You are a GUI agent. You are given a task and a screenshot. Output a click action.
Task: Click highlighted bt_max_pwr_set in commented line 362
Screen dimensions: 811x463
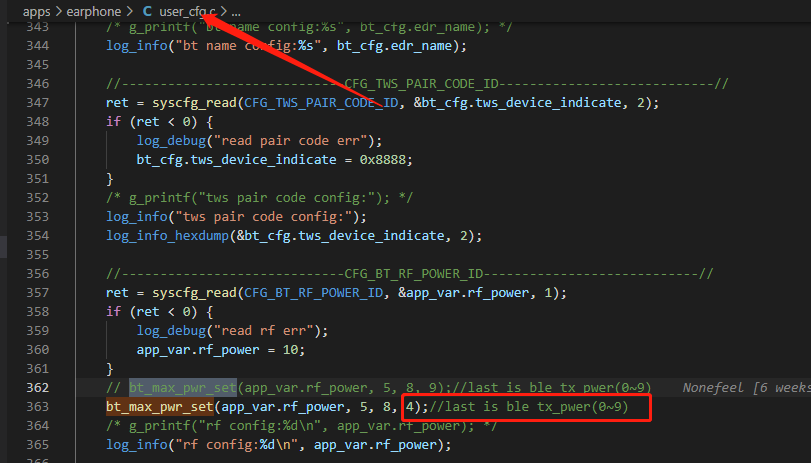183,387
